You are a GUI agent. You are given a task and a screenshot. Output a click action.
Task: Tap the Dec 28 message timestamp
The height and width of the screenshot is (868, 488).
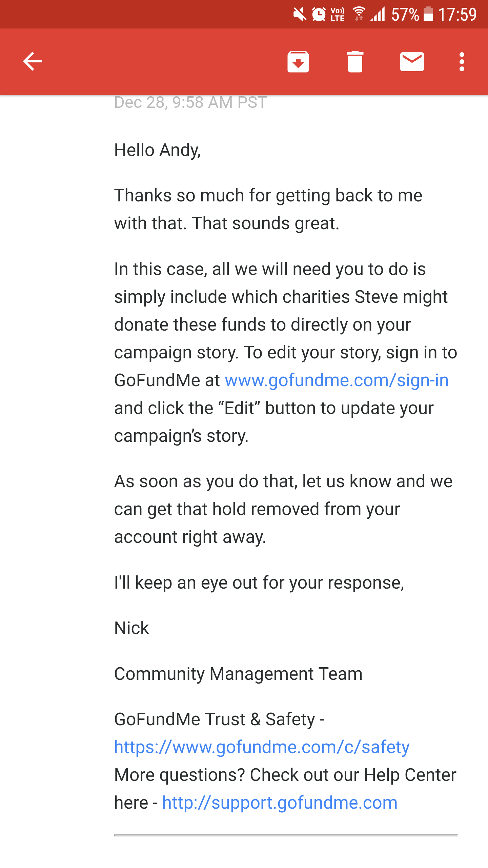pos(190,102)
